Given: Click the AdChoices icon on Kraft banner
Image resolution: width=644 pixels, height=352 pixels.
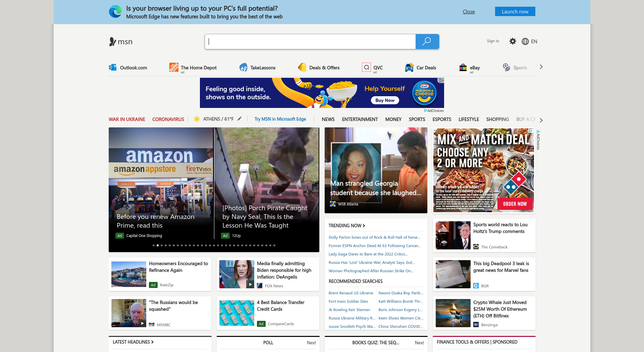Looking at the screenshot, I should pyautogui.click(x=441, y=80).
